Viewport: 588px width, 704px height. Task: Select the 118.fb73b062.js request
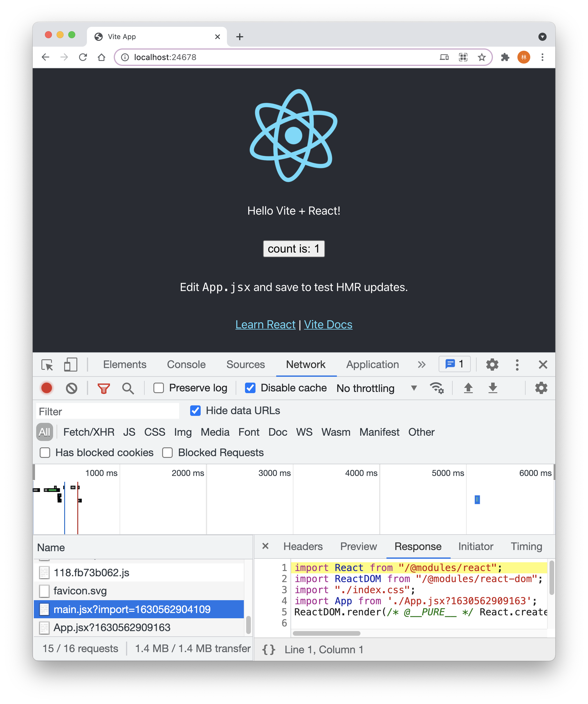point(139,572)
